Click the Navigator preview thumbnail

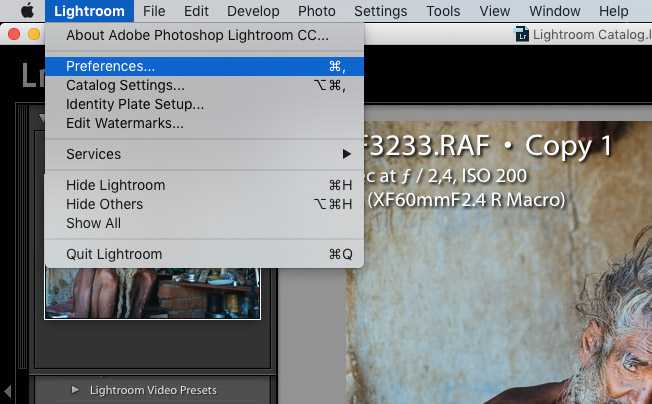coord(153,293)
